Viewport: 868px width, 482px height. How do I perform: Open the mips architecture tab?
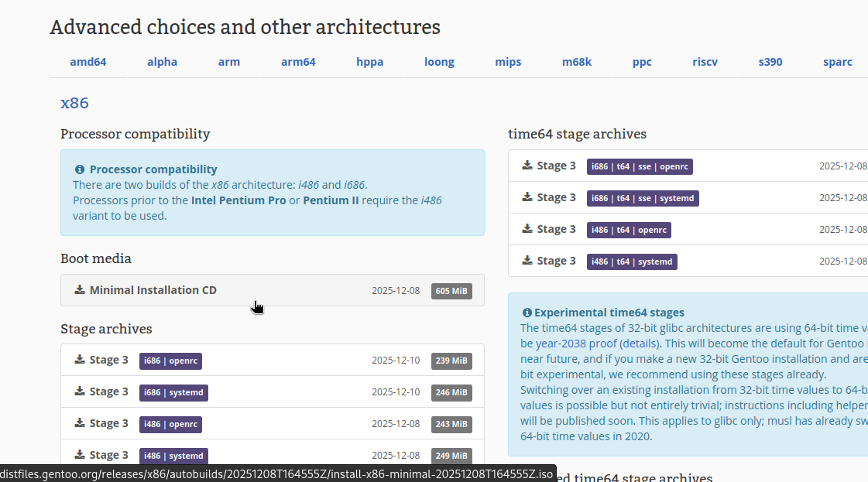(508, 62)
